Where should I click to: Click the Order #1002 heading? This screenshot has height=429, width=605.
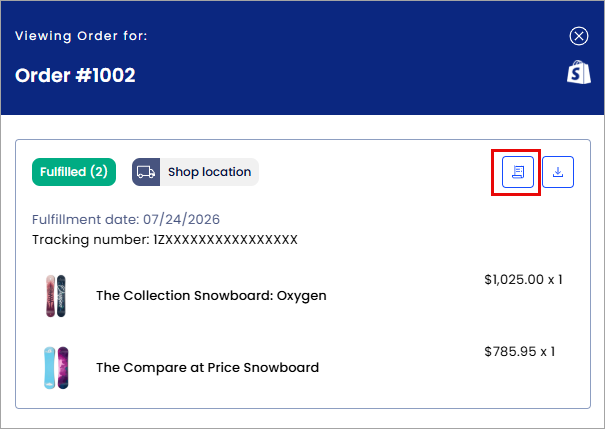click(75, 75)
